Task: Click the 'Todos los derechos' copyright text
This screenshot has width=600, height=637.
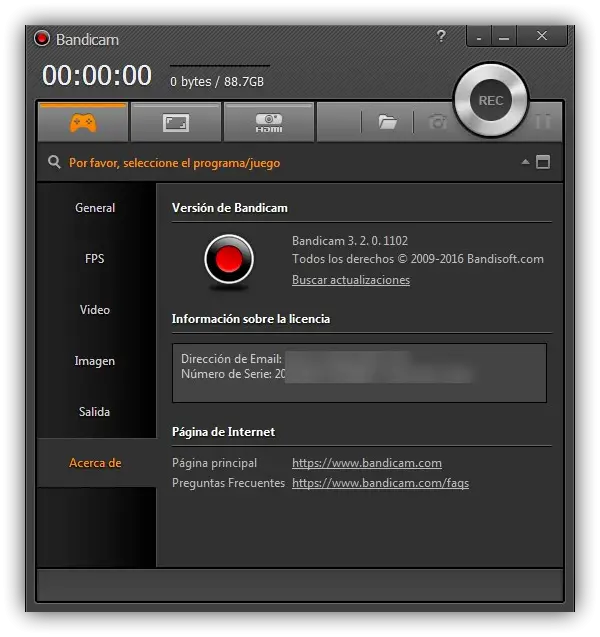Action: pyautogui.click(x=418, y=259)
